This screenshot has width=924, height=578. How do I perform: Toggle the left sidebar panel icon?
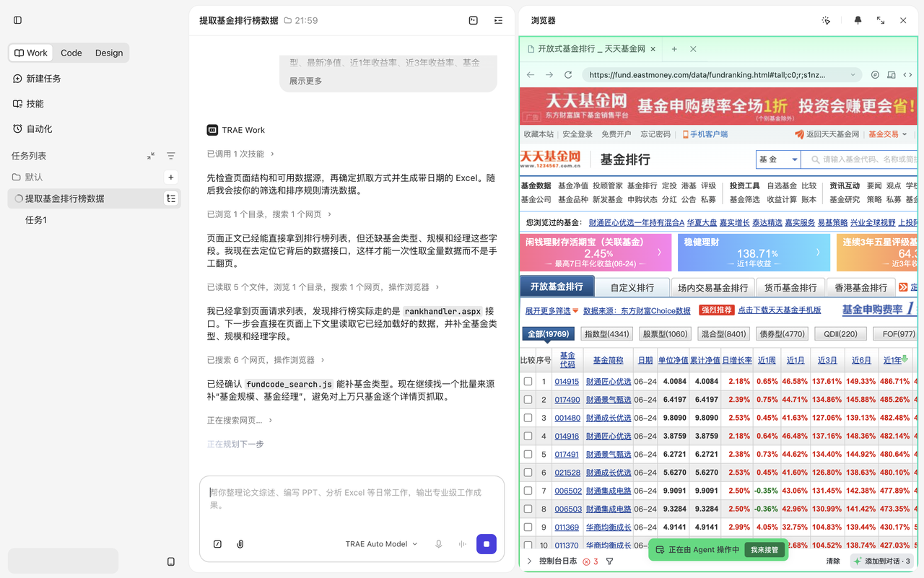tap(18, 20)
